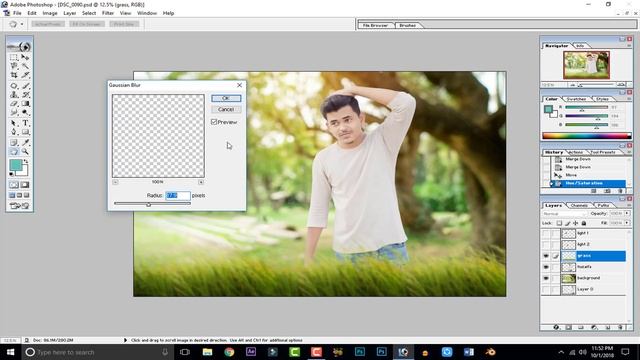Click the Fit On Screen button
640x360 pixels.
[x=87, y=24]
